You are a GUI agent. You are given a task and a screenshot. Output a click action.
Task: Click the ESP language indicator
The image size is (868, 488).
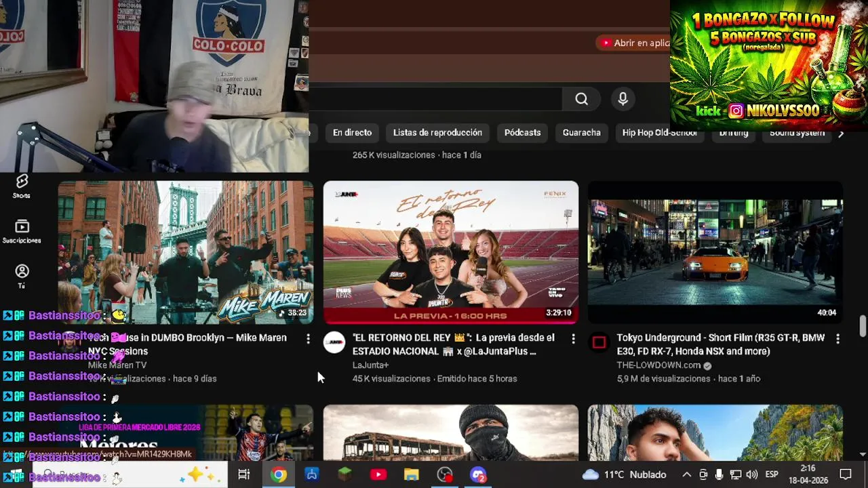point(772,474)
